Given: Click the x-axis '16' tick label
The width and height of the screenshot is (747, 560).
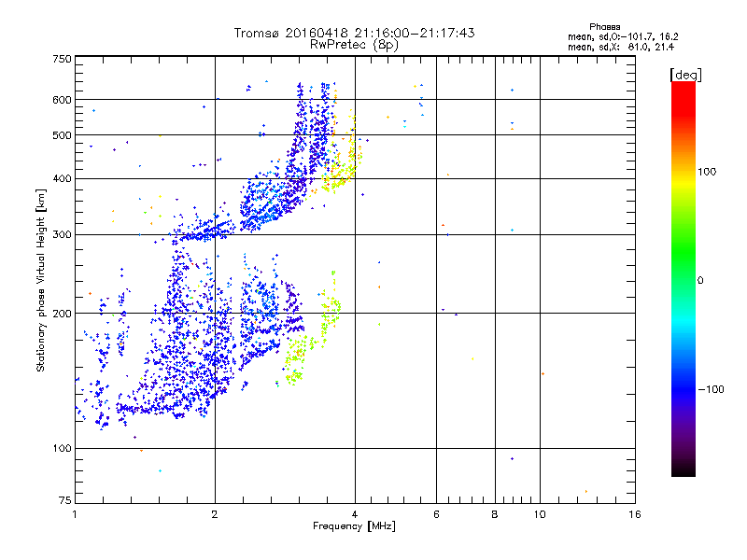Looking at the screenshot, I should coord(635,514).
